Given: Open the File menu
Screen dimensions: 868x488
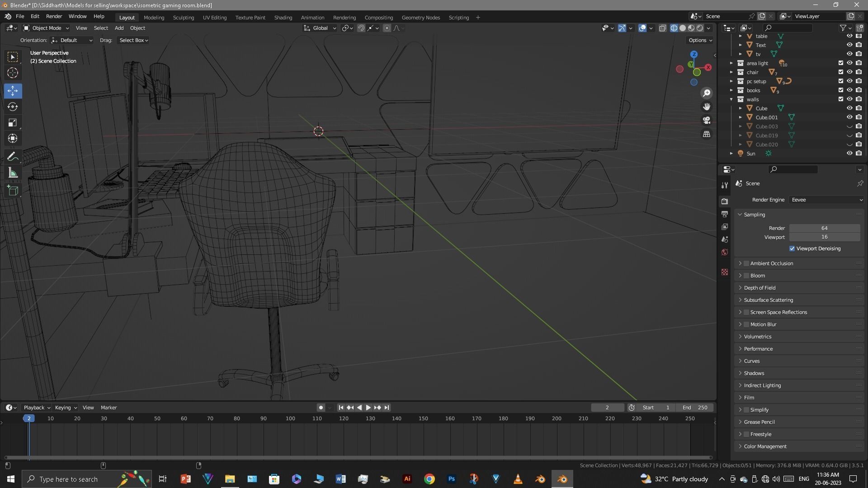Looking at the screenshot, I should click(x=20, y=16).
